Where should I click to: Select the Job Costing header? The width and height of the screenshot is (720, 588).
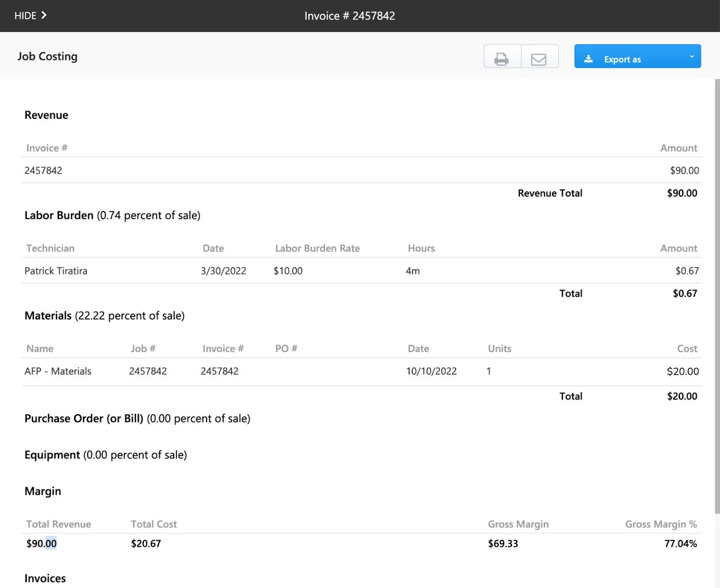click(47, 56)
